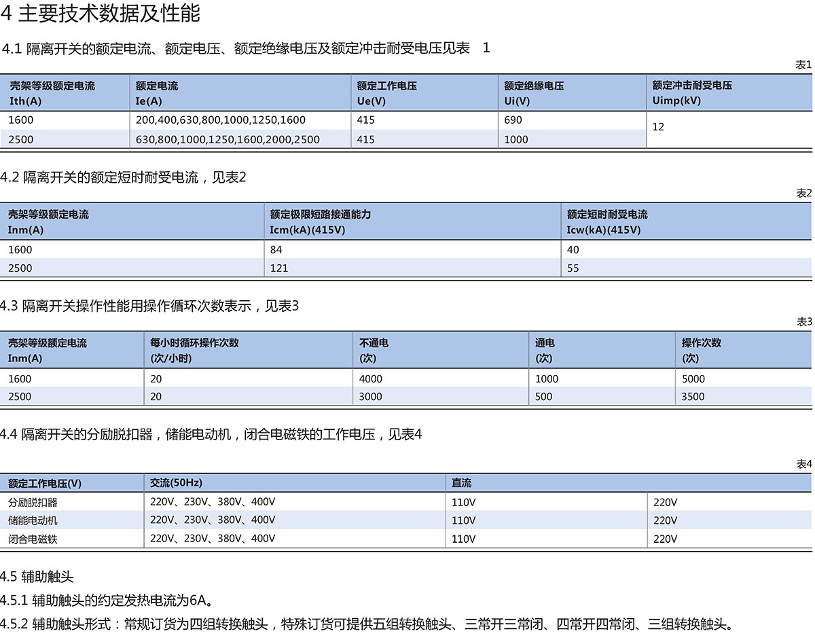Image resolution: width=815 pixels, height=644 pixels.
Task: Click the 4.5.1 auxiliary contact 6A sentence
Action: [107, 601]
